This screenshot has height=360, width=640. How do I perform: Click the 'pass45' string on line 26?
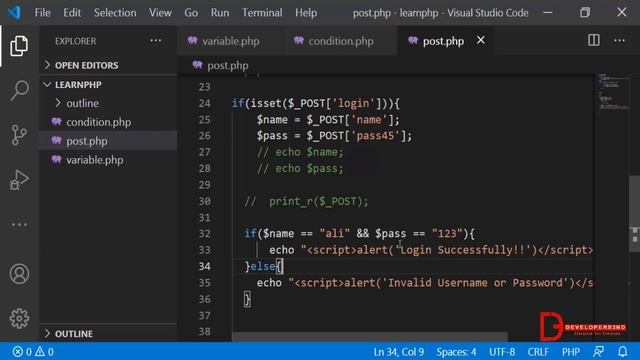pyautogui.click(x=375, y=136)
